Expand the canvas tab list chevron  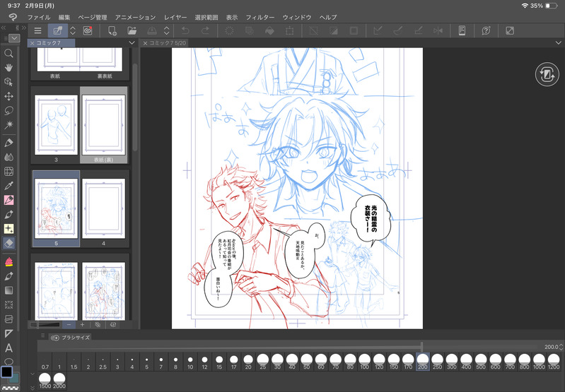[x=558, y=43]
